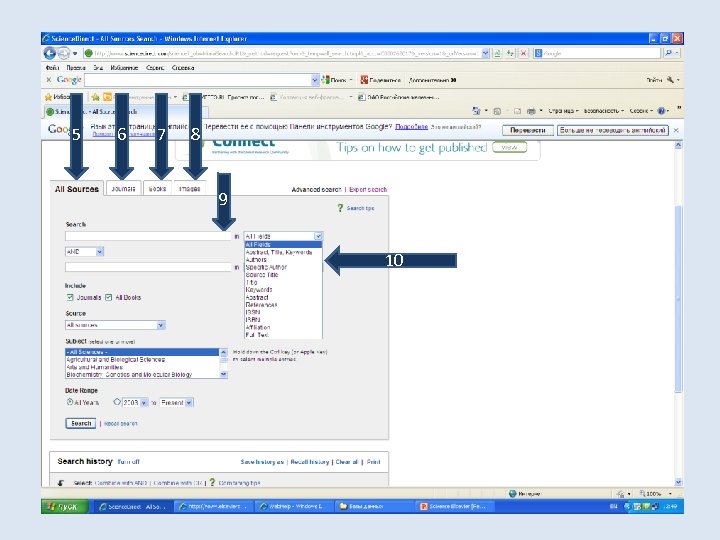Click the IE Home toolbar icon

[x=476, y=111]
